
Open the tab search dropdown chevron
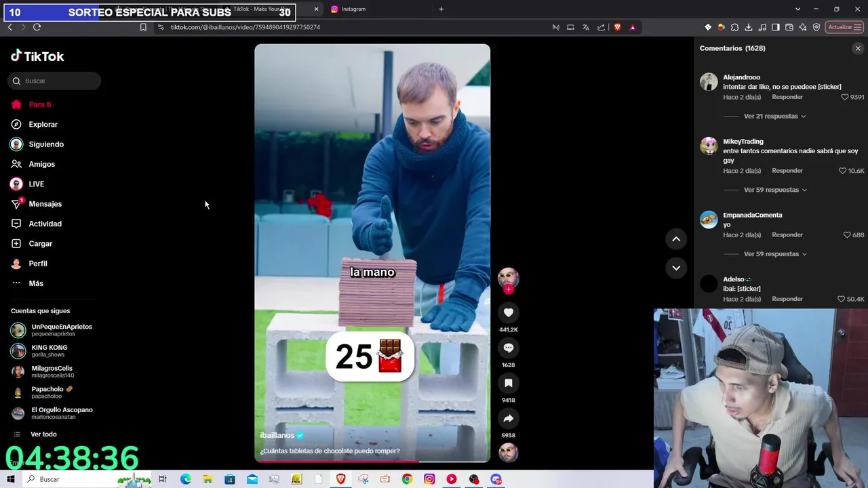point(797,9)
